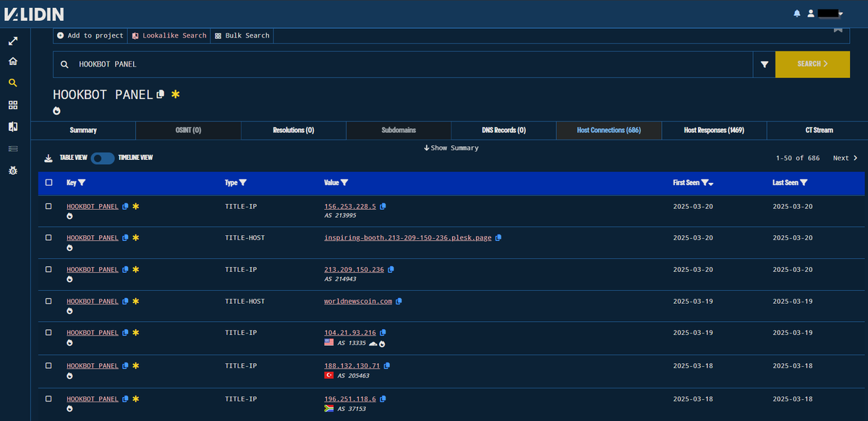
Task: Open the Type column filter
Action: (243, 183)
